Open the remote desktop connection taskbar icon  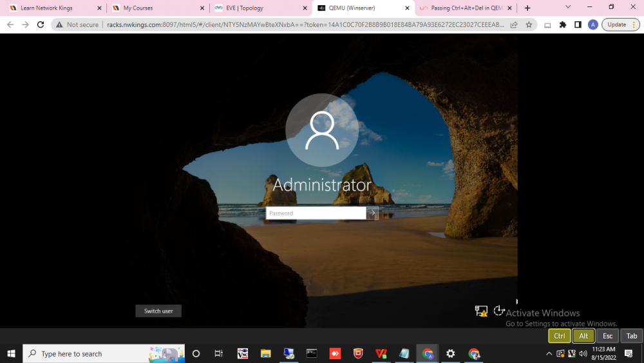coord(289,353)
